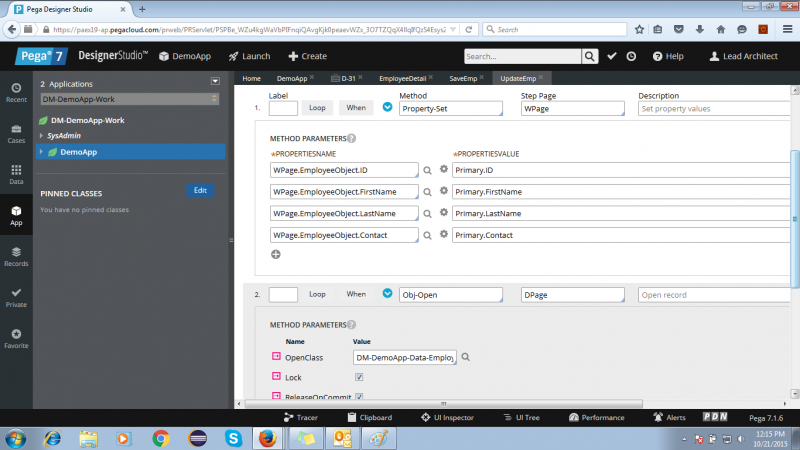Open the Favorite sidebar icon
This screenshot has width=800, height=450.
pos(16,338)
